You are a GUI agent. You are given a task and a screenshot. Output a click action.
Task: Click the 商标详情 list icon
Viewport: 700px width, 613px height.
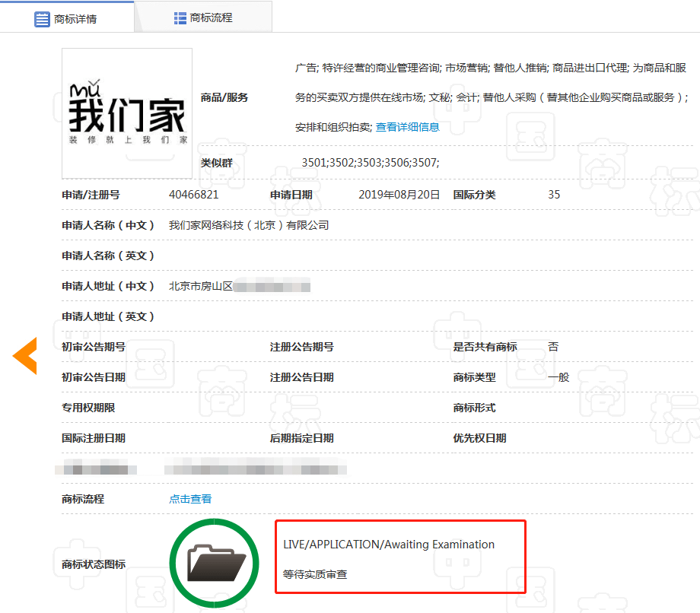[x=42, y=19]
